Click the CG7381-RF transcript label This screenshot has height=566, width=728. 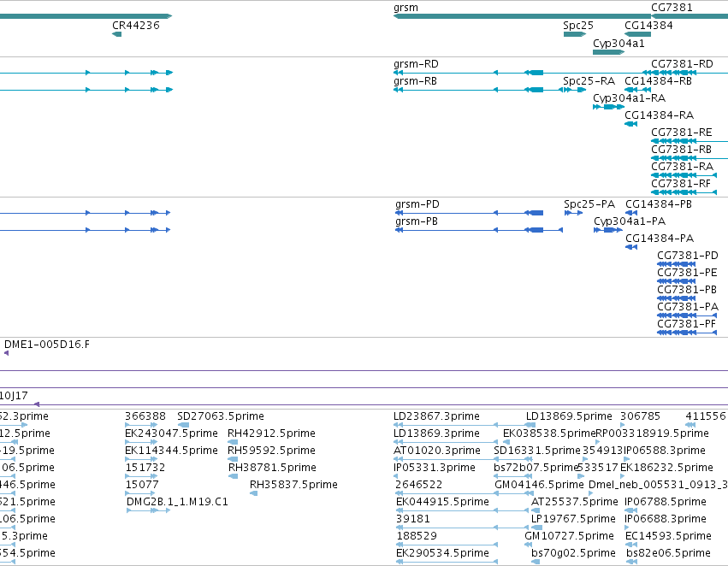click(x=681, y=184)
